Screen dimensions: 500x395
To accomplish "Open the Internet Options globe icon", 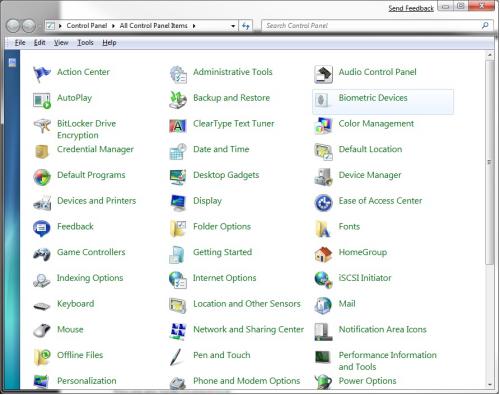I will [178, 280].
